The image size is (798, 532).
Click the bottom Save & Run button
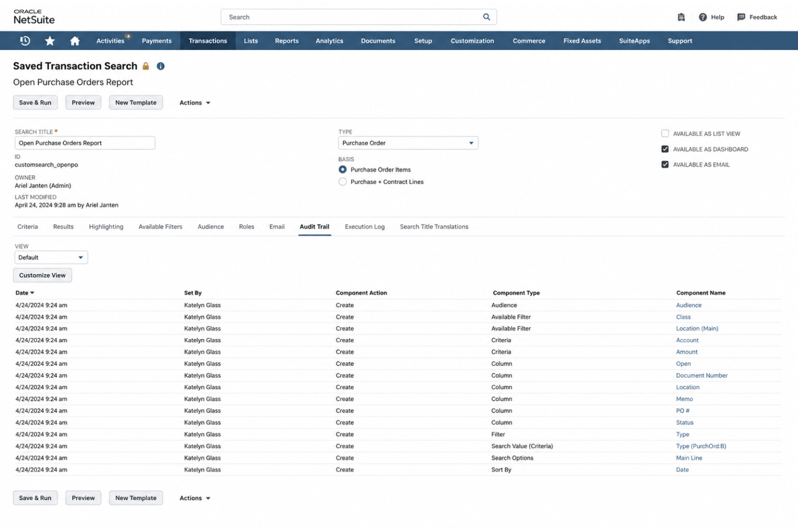click(35, 498)
